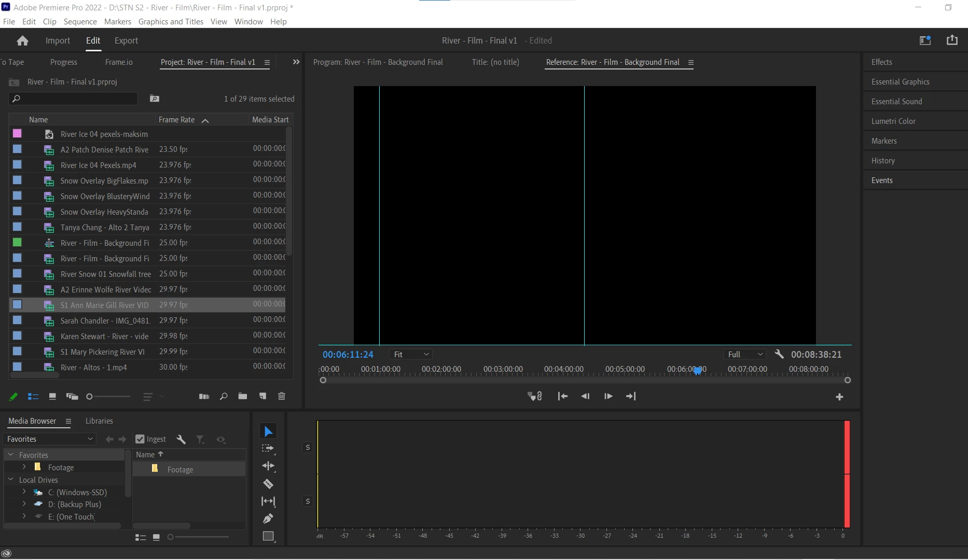Toggle lower Solo S button on audio meter
The height and width of the screenshot is (560, 968).
(x=308, y=501)
